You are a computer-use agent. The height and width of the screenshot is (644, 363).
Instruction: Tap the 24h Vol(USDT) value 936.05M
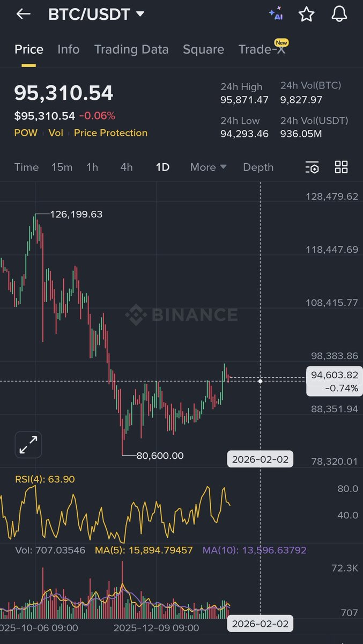[301, 134]
